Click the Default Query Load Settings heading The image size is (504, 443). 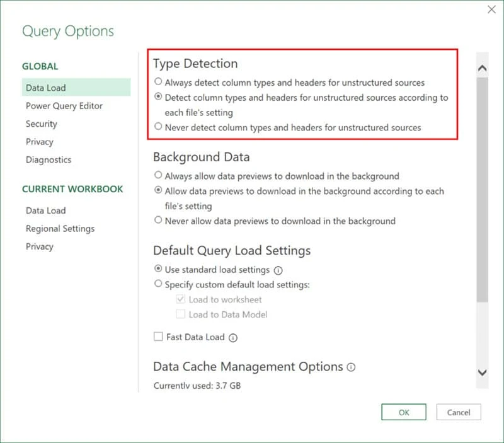tap(232, 250)
